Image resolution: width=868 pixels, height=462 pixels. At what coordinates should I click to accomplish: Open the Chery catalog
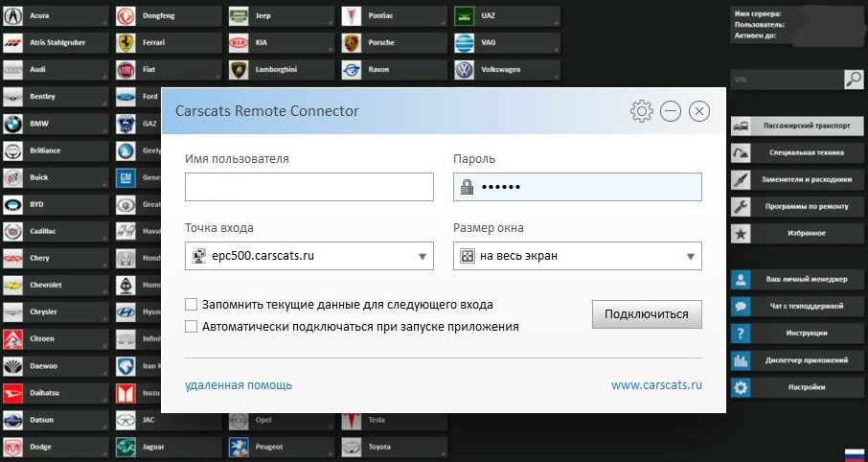(56, 258)
